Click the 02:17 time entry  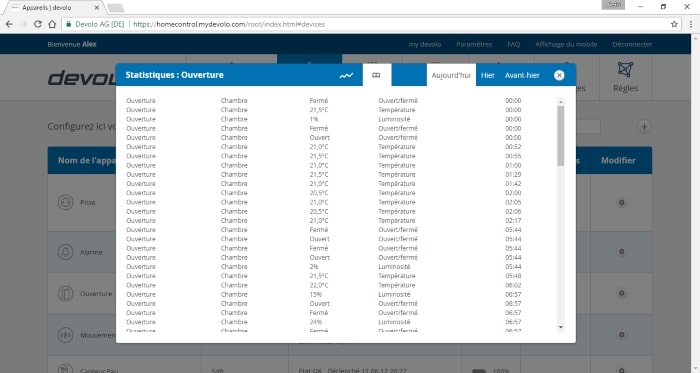point(513,220)
